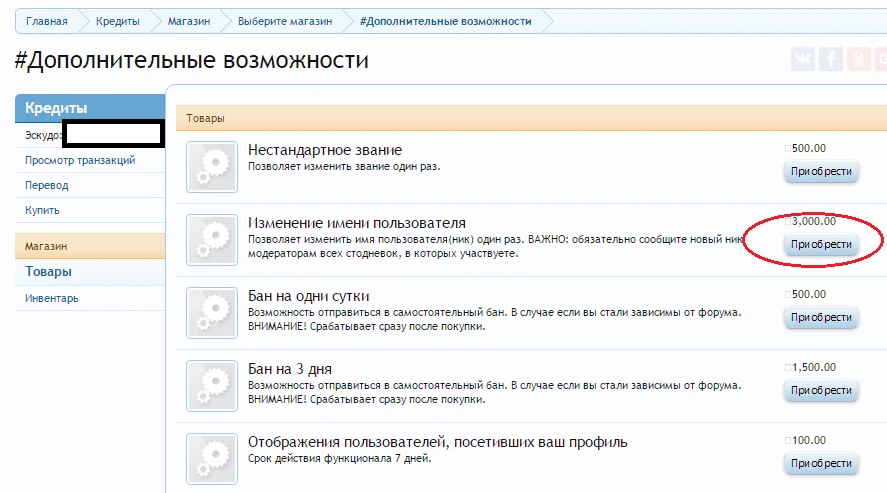Share the page via the VK icon
This screenshot has width=887, height=493.
(803, 59)
